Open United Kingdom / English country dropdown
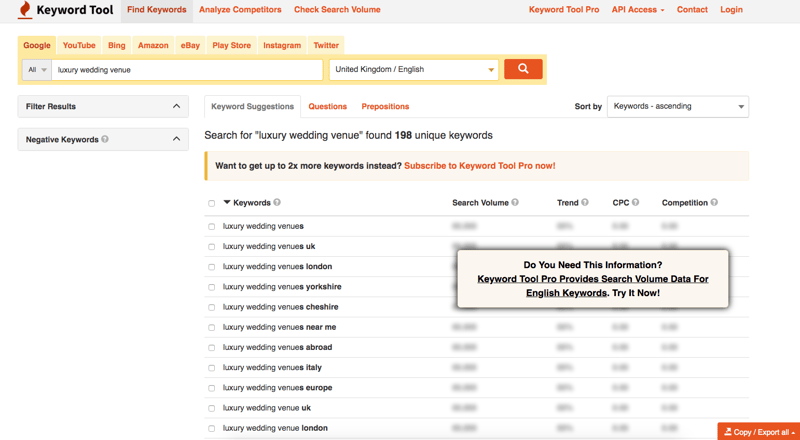The height and width of the screenshot is (440, 800). (414, 69)
